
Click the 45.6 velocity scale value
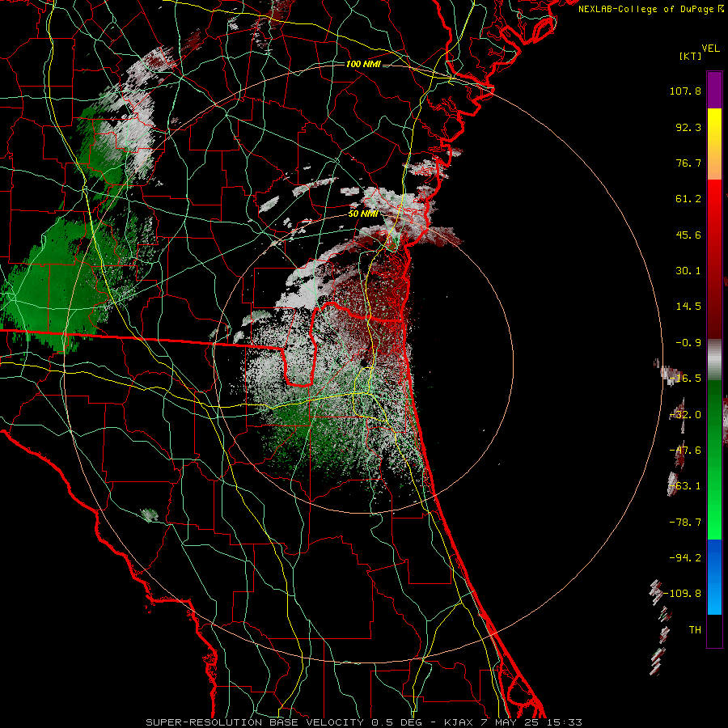pos(688,235)
